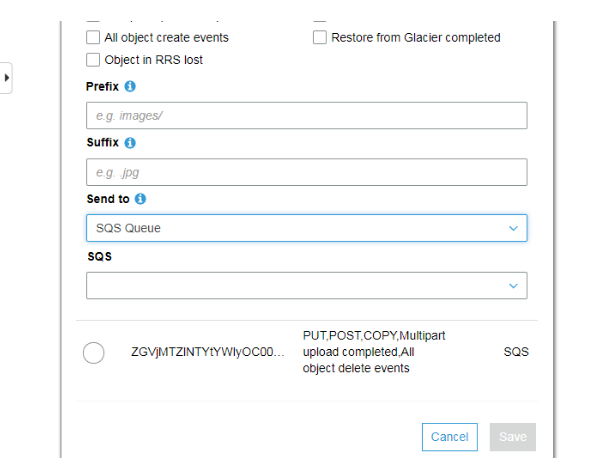Open the Send to dropdown showing SQS Queue
Image resolution: width=607 pixels, height=458 pixels.
306,228
